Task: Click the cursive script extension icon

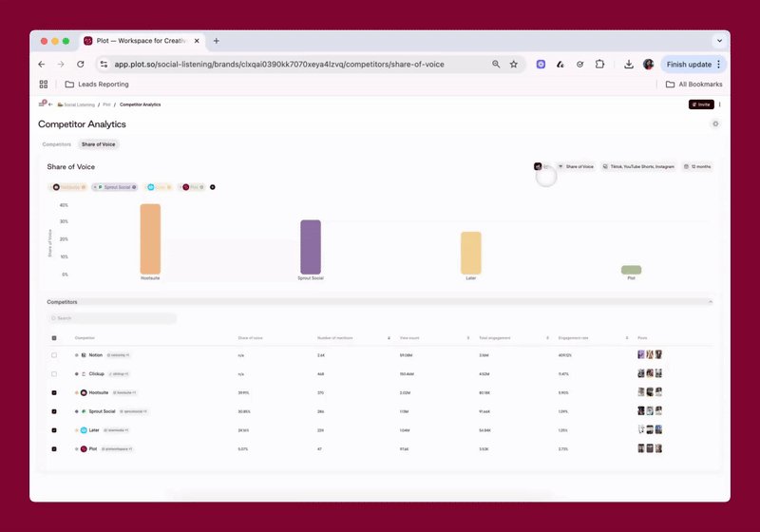Action: click(x=560, y=64)
